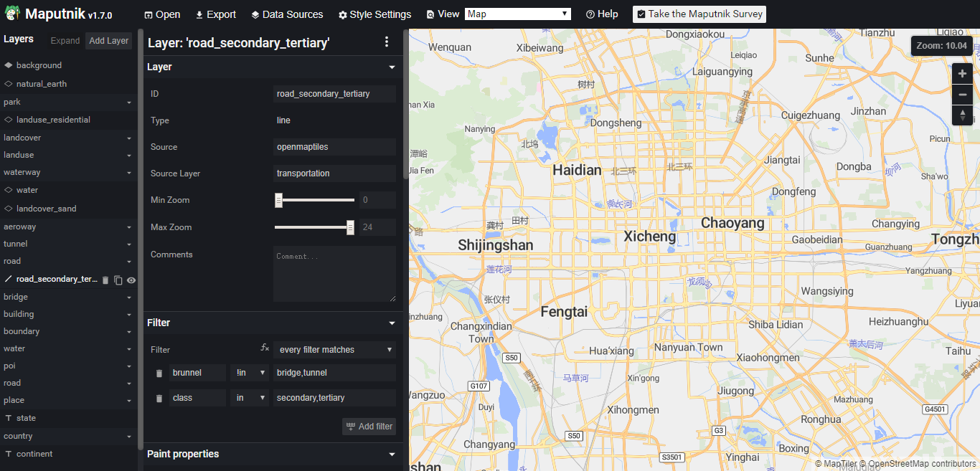Click the Comments text area
The height and width of the screenshot is (471, 980).
[x=334, y=274]
